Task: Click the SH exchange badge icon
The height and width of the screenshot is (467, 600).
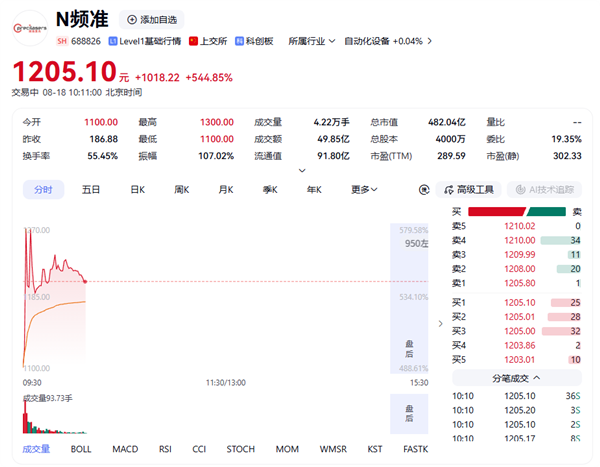Action: [62, 41]
